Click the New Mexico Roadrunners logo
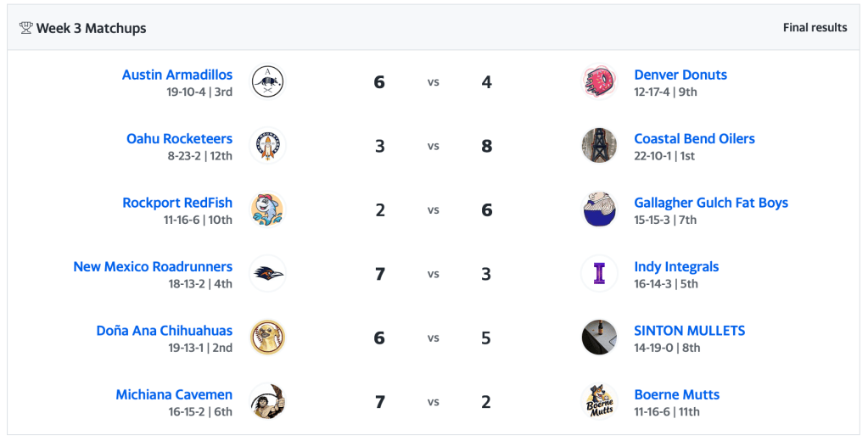 pyautogui.click(x=267, y=274)
